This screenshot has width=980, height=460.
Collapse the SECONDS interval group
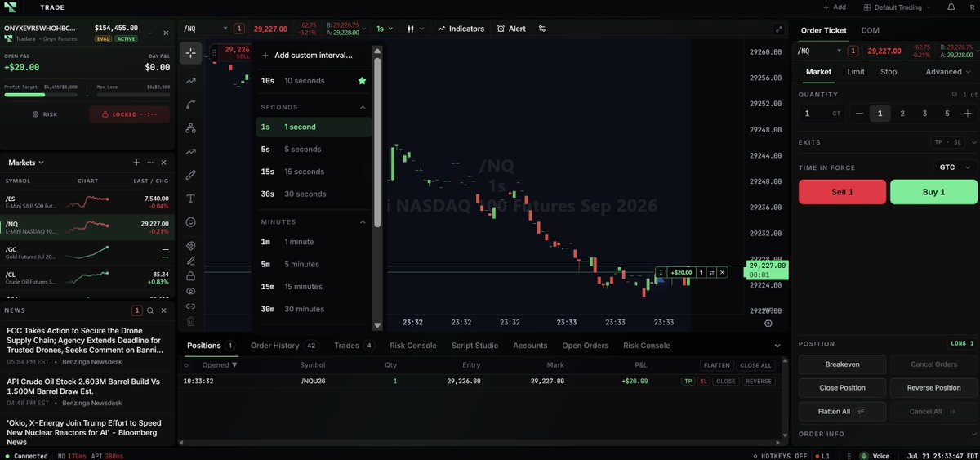pyautogui.click(x=363, y=107)
